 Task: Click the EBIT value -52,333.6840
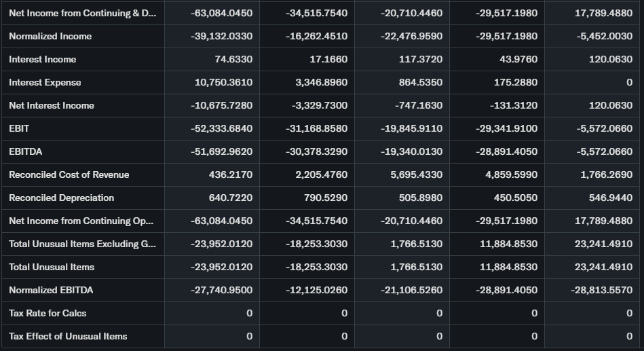[x=221, y=128]
